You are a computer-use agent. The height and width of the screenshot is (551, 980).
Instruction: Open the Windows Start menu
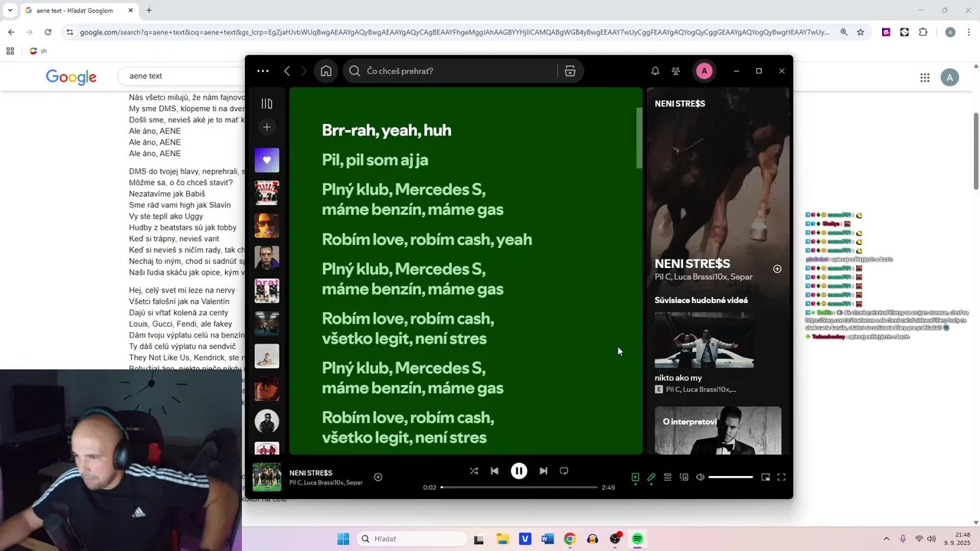click(343, 539)
